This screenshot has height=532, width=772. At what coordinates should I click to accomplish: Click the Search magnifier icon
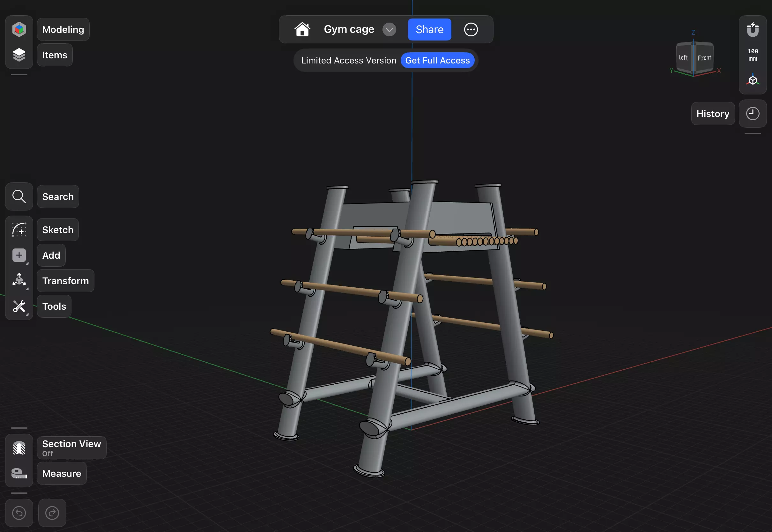[x=19, y=197]
